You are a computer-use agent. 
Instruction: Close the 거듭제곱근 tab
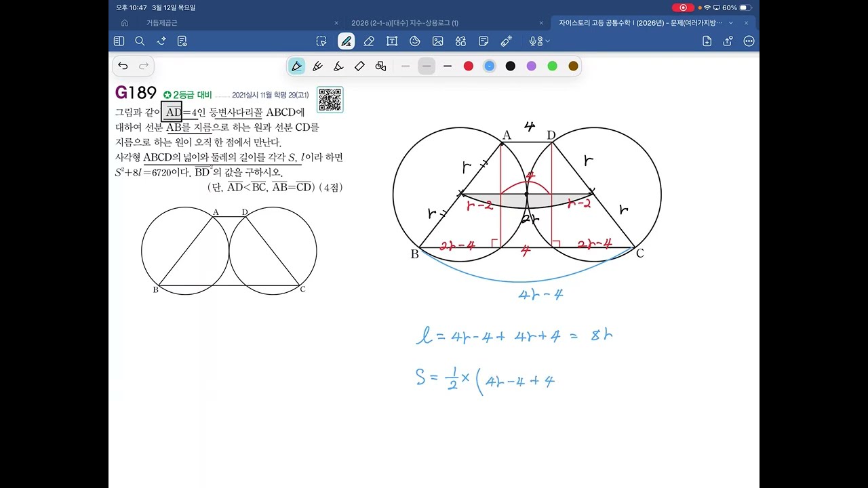(336, 23)
